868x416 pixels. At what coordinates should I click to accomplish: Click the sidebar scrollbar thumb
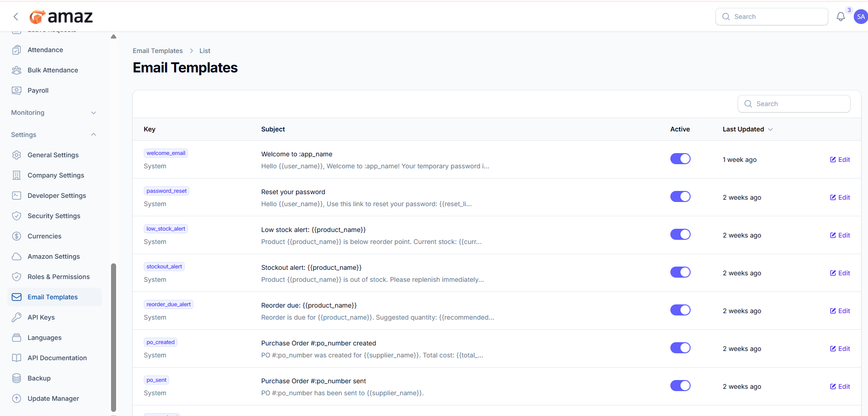113,337
